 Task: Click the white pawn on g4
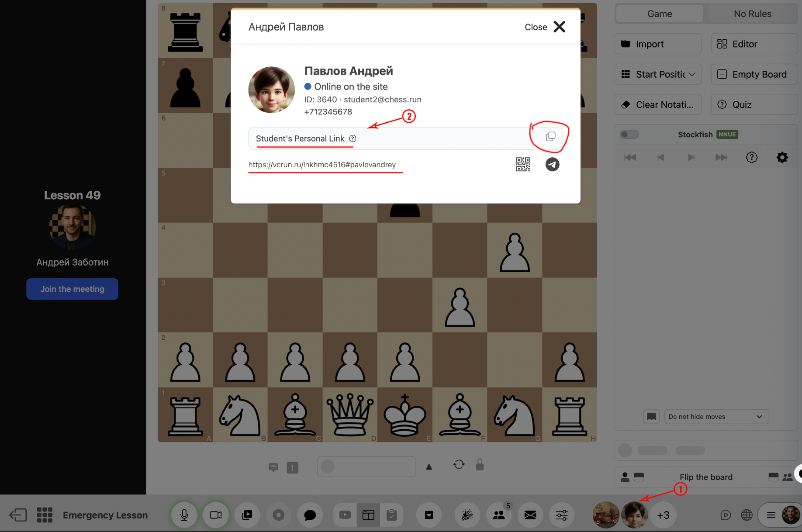(x=515, y=252)
